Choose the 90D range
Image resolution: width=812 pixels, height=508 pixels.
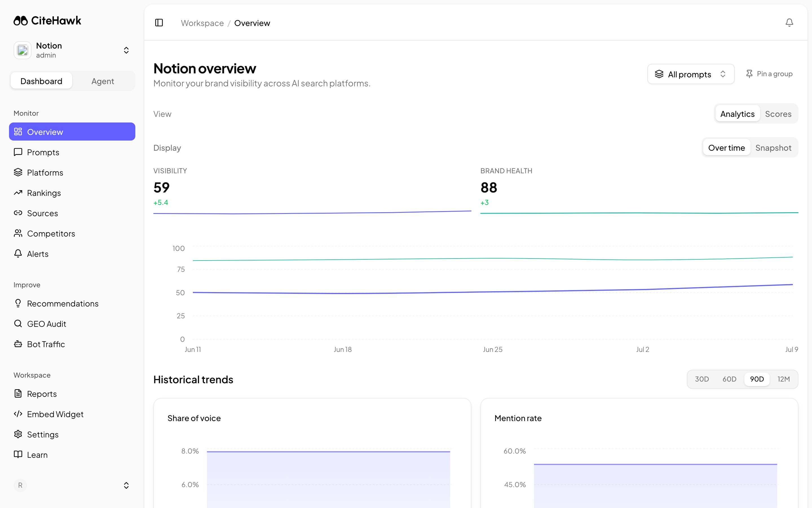(757, 379)
